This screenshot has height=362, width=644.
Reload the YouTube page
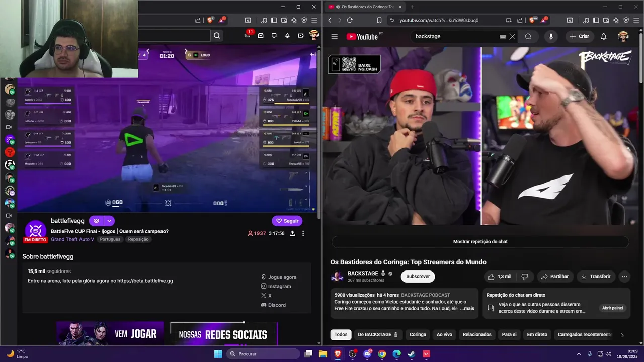pos(350,20)
